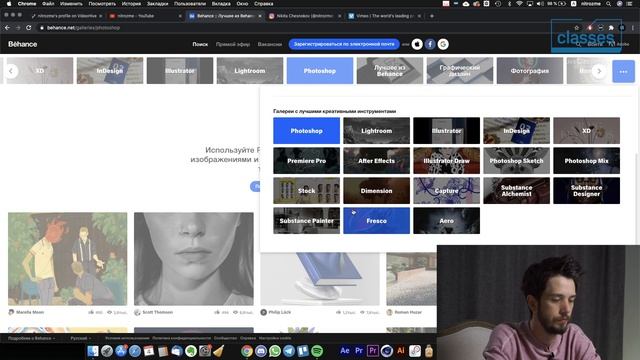Open Trello from the Dock
The width and height of the screenshot is (640, 360).
[x=303, y=351]
